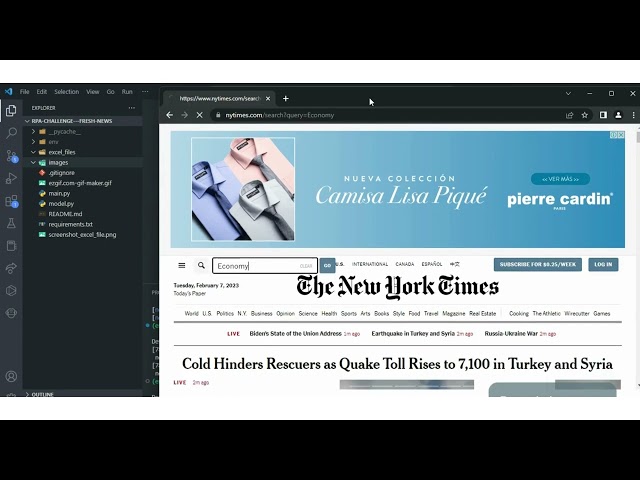
Task: Open Testing flask icon in activity bar
Action: click(x=11, y=223)
